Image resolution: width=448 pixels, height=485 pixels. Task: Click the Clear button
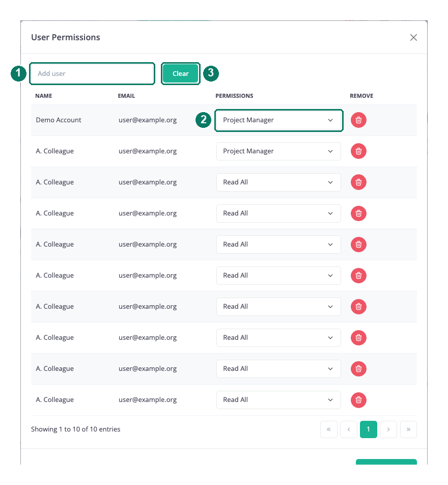(181, 73)
